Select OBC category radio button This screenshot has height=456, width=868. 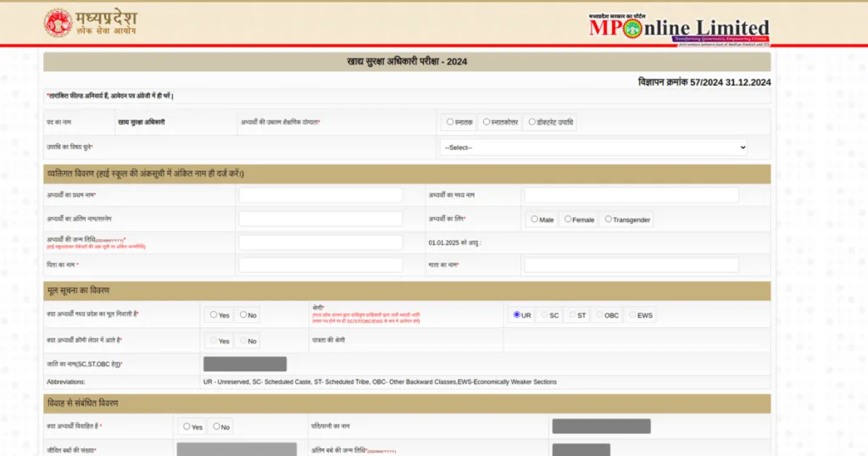[599, 314]
